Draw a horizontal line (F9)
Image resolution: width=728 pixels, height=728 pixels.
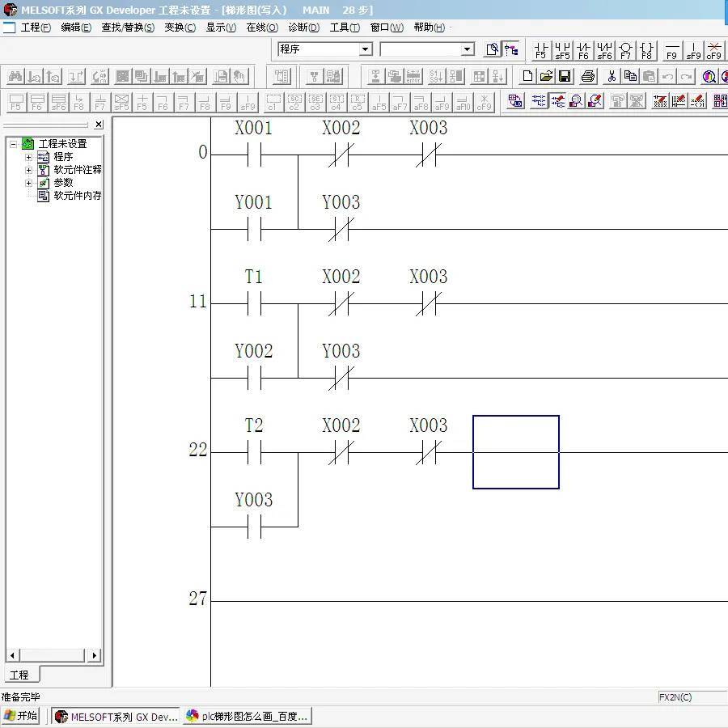[x=672, y=50]
